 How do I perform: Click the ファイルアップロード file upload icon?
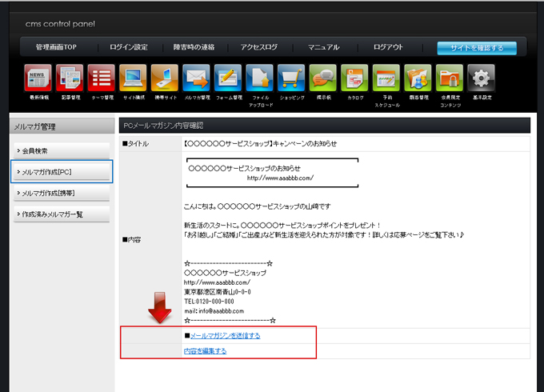[259, 78]
